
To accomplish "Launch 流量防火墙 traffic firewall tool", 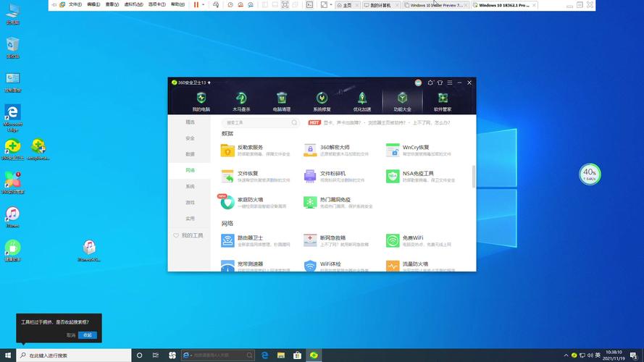I will click(x=421, y=266).
